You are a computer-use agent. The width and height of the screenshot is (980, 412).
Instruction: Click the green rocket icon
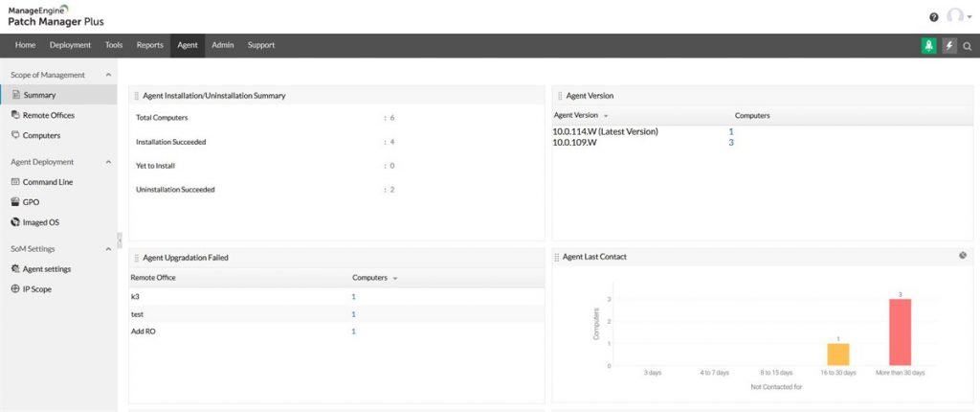click(928, 46)
